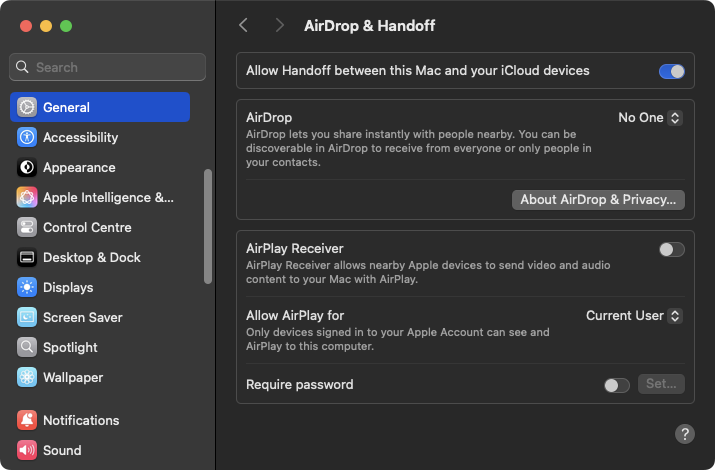This screenshot has height=470, width=715.
Task: Go forward with the right chevron
Action: point(280,25)
